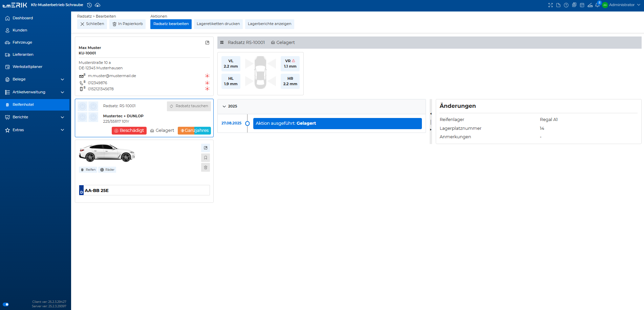Open the help question mark icon

[566, 5]
